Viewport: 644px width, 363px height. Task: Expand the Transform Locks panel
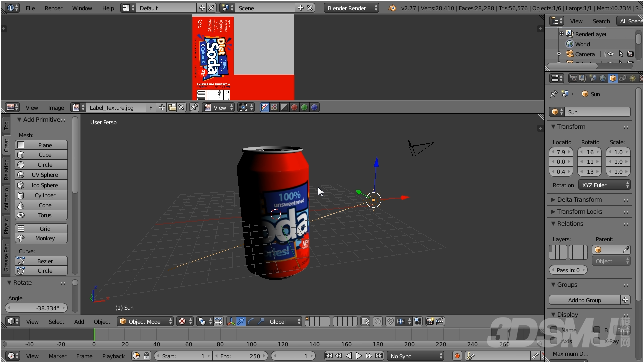click(x=579, y=211)
